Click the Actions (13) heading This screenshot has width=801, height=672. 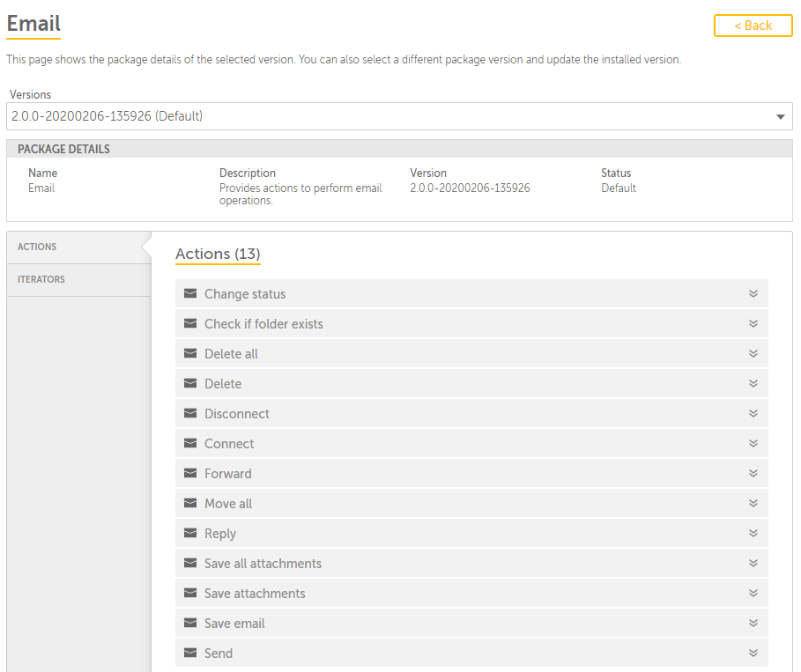[219, 254]
